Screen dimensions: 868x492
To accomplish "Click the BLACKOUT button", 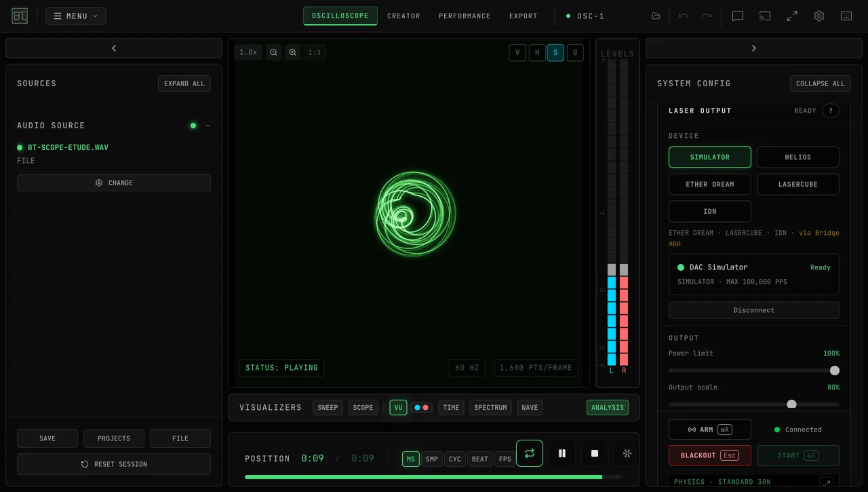I will pyautogui.click(x=710, y=455).
